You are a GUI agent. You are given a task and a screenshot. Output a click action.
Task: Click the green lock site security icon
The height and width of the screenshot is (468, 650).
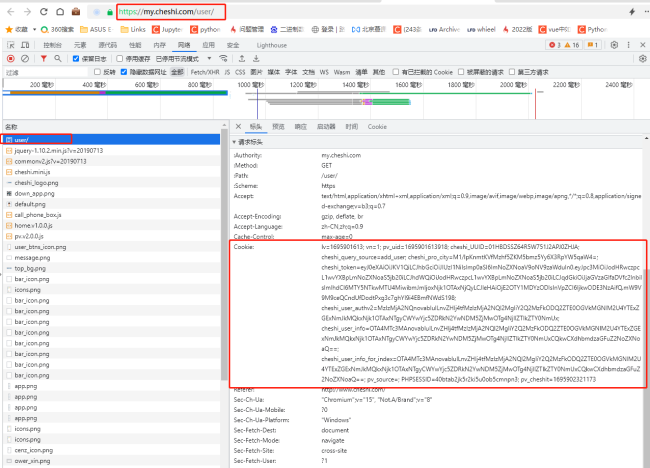tap(110, 12)
